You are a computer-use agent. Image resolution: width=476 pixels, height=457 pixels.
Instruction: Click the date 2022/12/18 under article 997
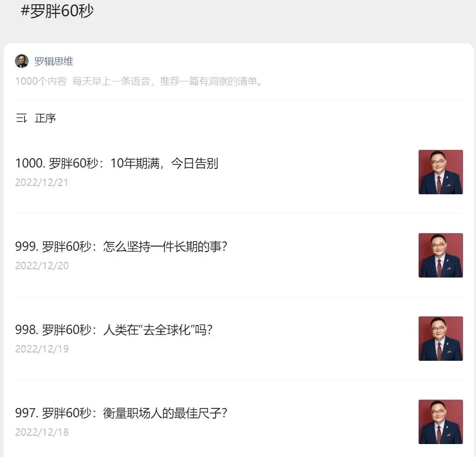(42, 432)
